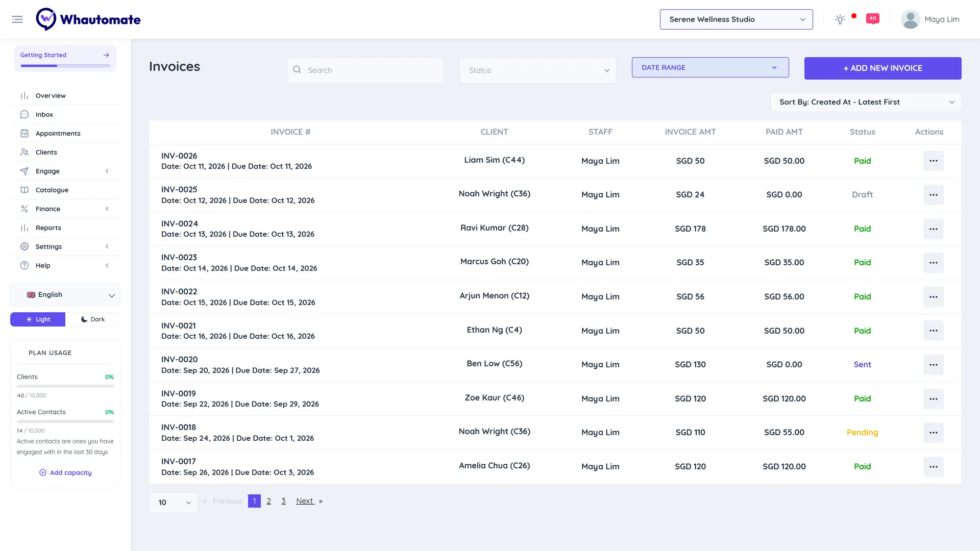Image resolution: width=980 pixels, height=551 pixels.
Task: Click the Getting Started arrow icon
Action: tap(106, 55)
